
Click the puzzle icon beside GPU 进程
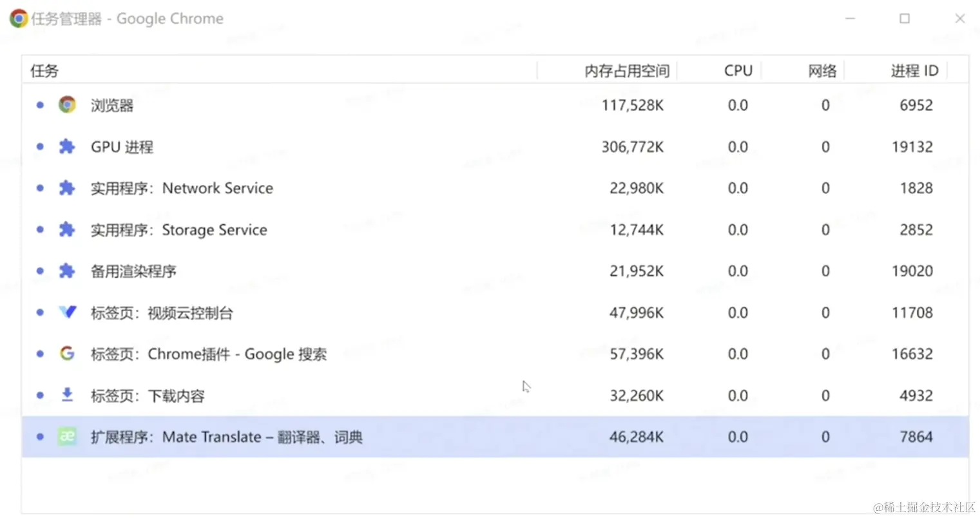pyautogui.click(x=67, y=147)
